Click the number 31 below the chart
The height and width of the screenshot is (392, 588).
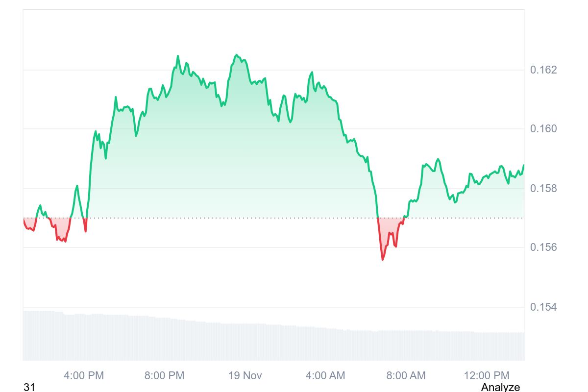click(29, 387)
